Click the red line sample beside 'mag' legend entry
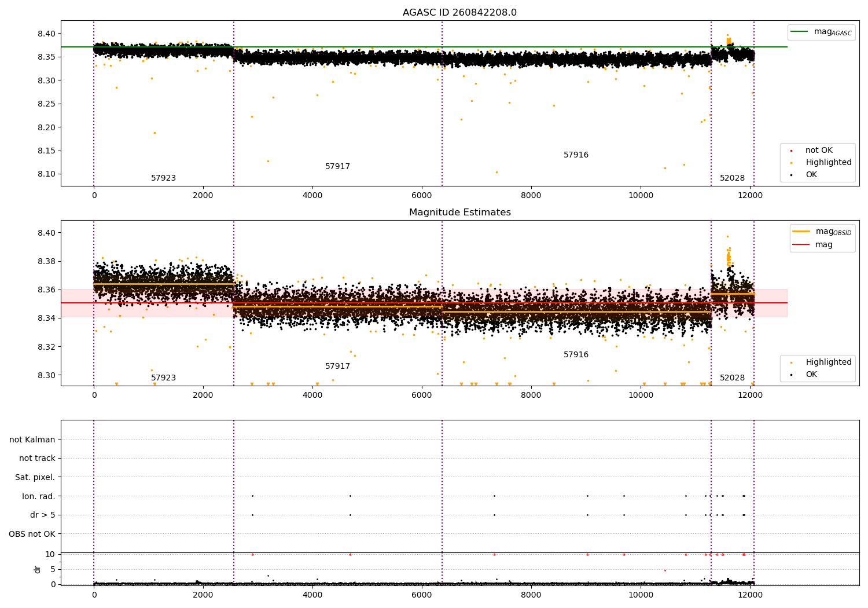The height and width of the screenshot is (608, 868). pyautogui.click(x=801, y=245)
